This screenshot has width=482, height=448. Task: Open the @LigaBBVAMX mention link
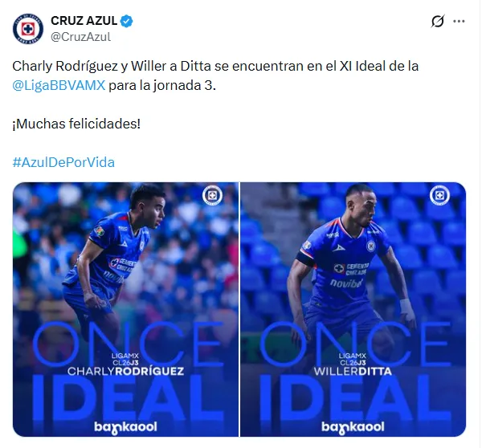point(59,85)
